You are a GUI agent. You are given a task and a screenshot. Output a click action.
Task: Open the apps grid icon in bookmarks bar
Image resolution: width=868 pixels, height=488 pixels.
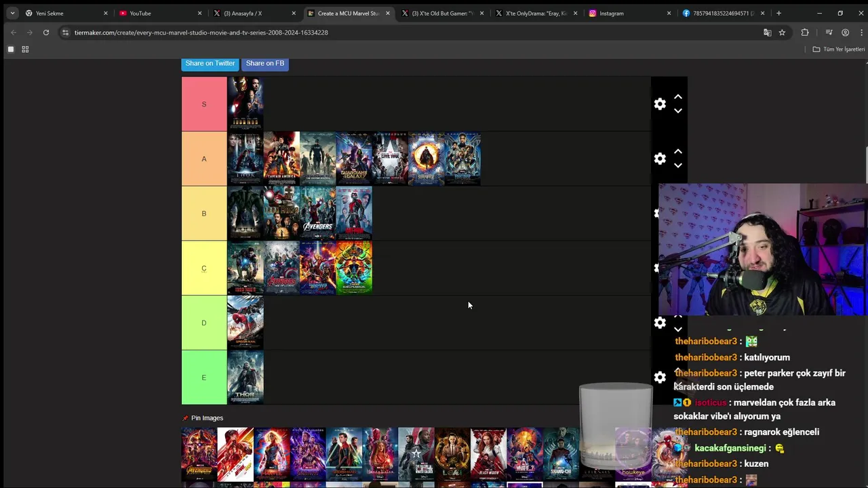tap(25, 49)
